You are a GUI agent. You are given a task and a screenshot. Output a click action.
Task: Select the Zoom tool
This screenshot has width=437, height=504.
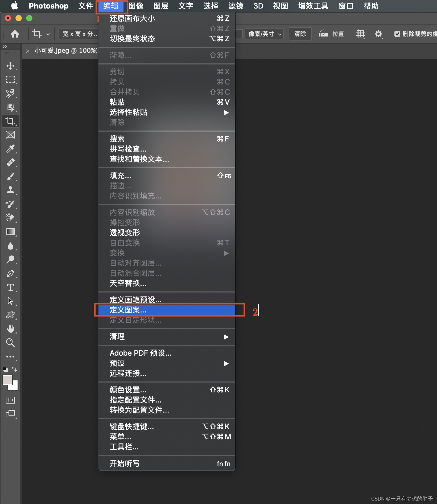pyautogui.click(x=10, y=343)
